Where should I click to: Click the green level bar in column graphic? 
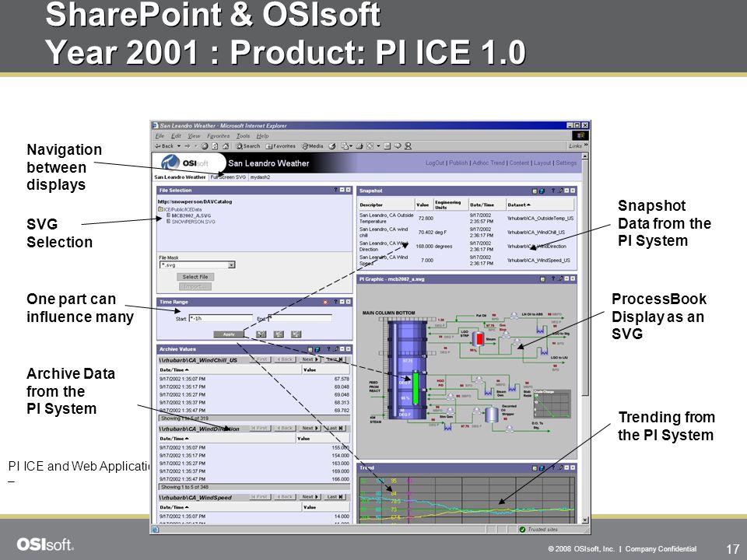coord(415,387)
